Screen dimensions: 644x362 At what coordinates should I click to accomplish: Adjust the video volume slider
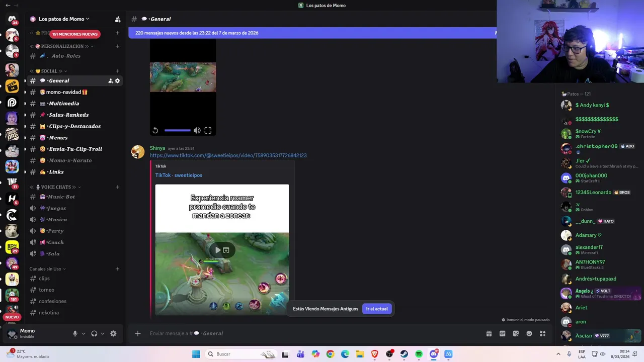tap(177, 130)
